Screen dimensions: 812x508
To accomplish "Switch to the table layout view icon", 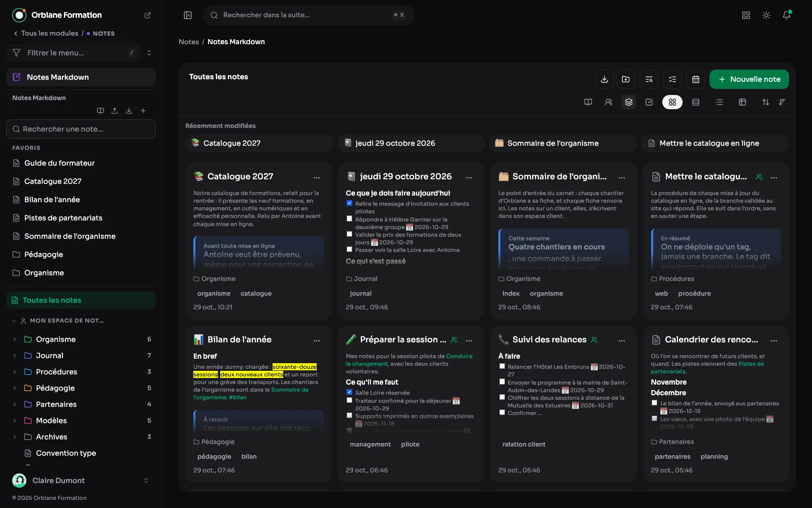I will (x=742, y=102).
